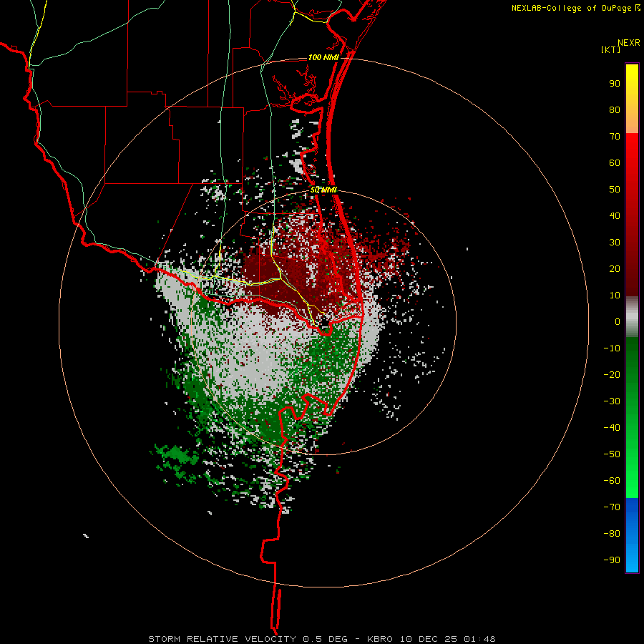This screenshot has width=644, height=644.
Task: Click the -40 value on velocity scale
Action: (x=612, y=428)
